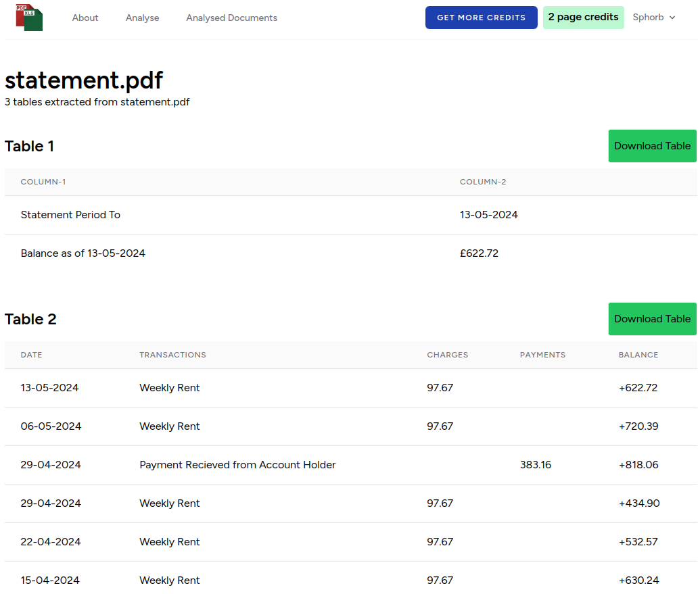Click the Get More Credits button
The height and width of the screenshot is (594, 700).
point(481,18)
